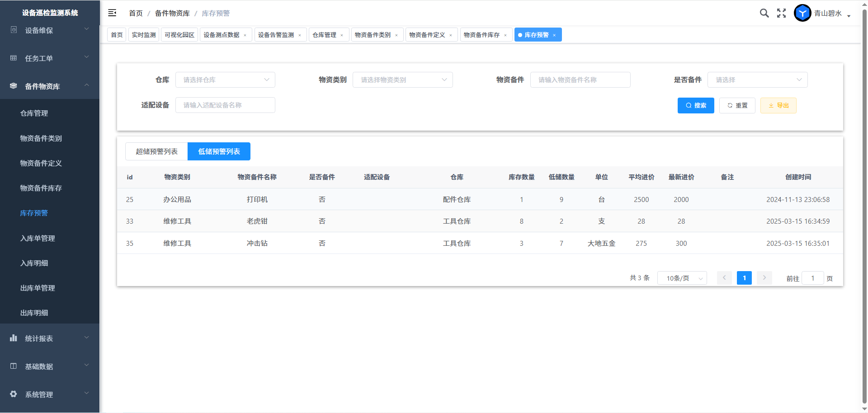Open the header search magnifier icon
Screen dimensions: 868x413
pyautogui.click(x=764, y=13)
